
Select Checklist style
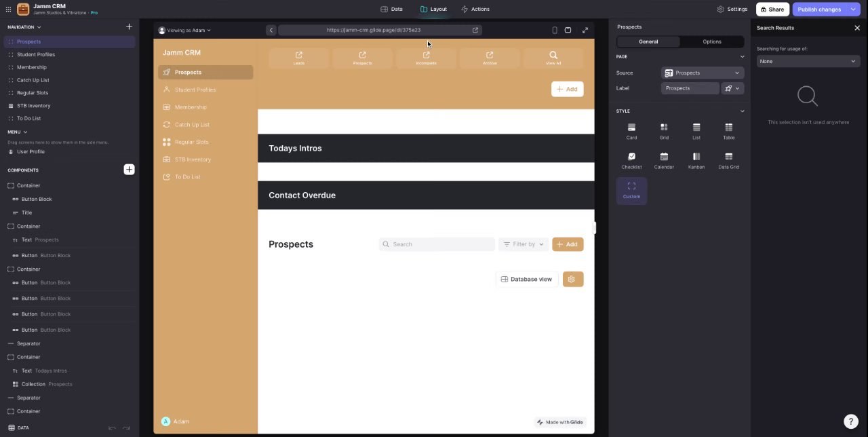(631, 161)
